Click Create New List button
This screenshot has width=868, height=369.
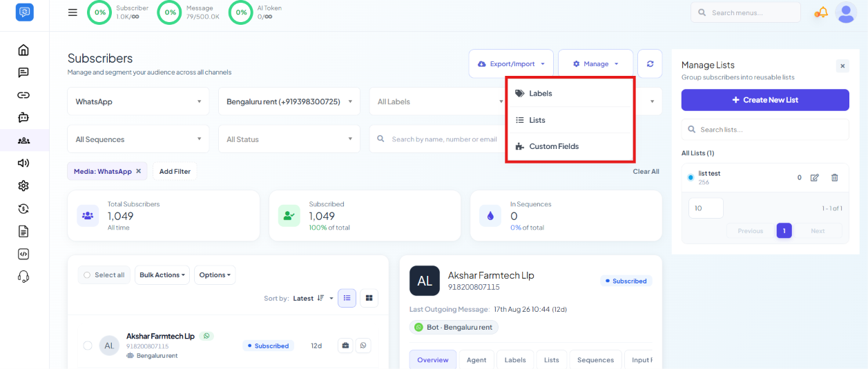coord(765,100)
